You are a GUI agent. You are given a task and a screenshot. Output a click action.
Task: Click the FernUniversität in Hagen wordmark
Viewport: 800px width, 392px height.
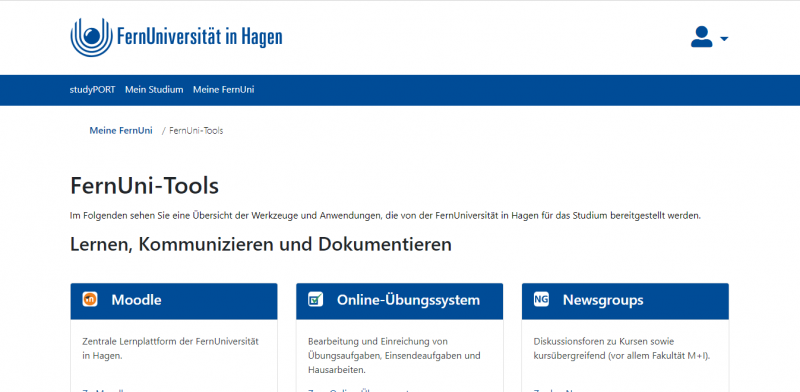coord(199,38)
